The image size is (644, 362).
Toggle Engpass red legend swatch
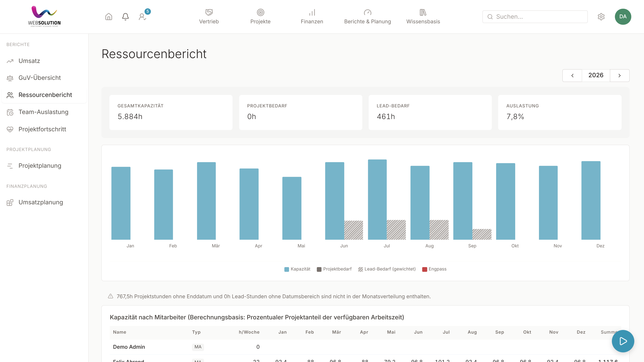(424, 269)
